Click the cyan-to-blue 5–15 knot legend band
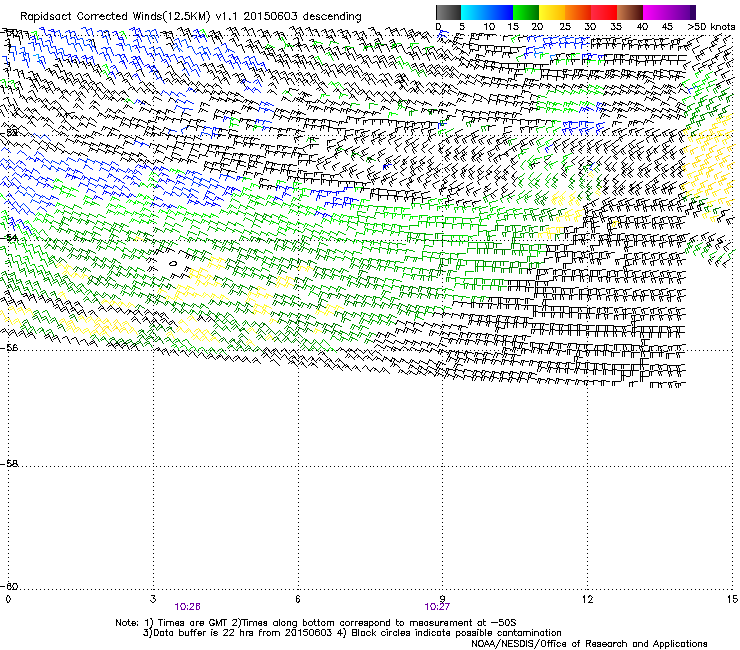Image resolution: width=740 pixels, height=650 pixels. click(487, 12)
